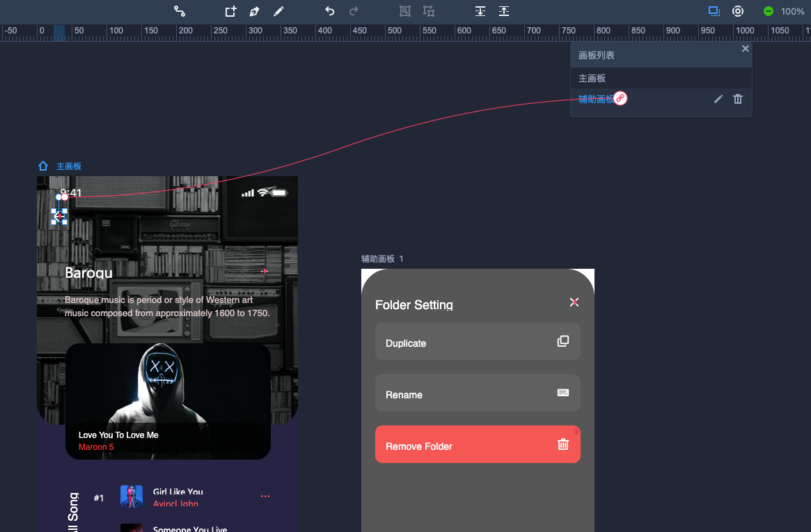811x532 pixels.
Task: Undo the last action
Action: (x=330, y=11)
